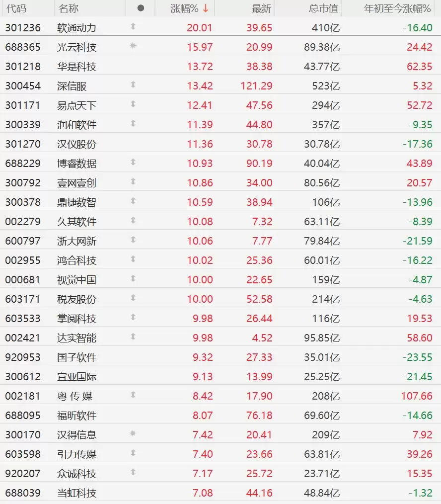Open stock code 688229
Screen dimensions: 441x504
[x=23, y=164]
